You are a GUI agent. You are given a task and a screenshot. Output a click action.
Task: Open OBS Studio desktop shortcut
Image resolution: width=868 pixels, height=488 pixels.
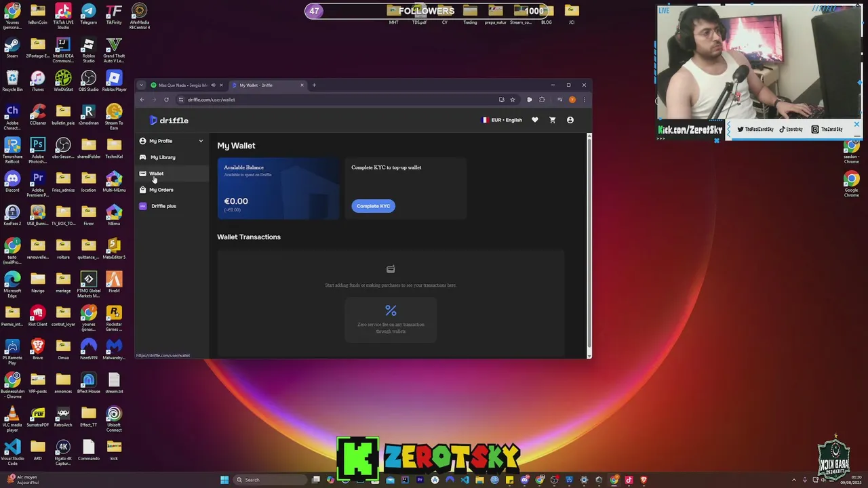(x=88, y=81)
